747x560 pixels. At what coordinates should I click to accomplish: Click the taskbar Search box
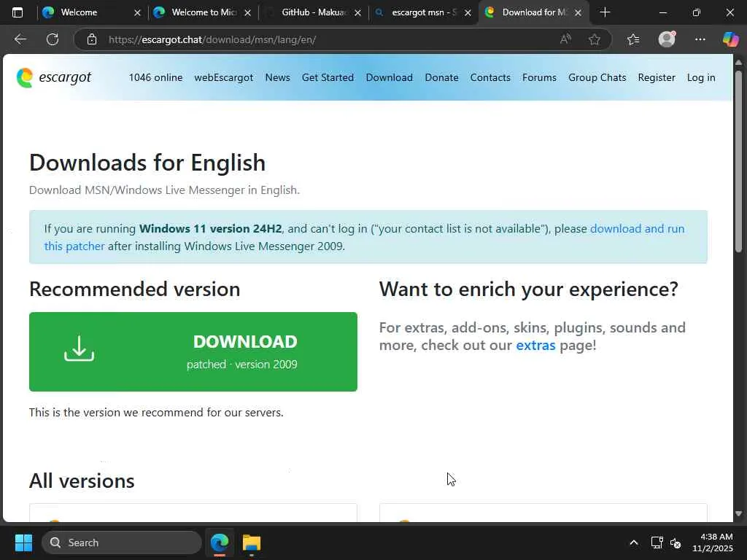coord(122,542)
